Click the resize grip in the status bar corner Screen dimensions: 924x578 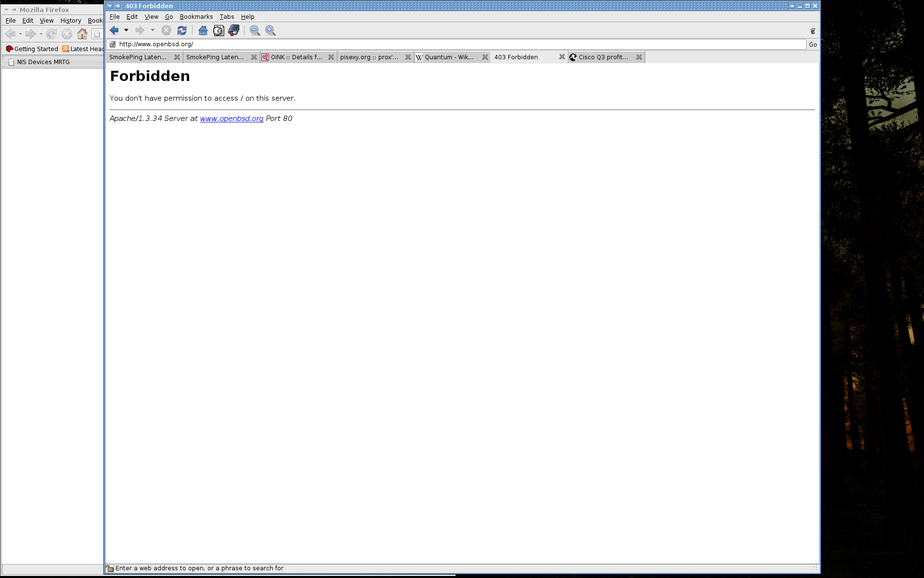pyautogui.click(x=814, y=568)
